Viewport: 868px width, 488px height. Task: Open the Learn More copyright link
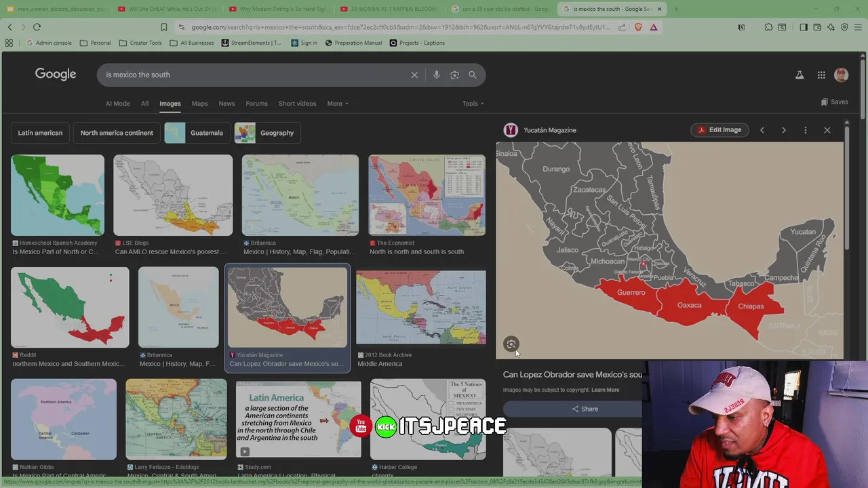(x=605, y=390)
